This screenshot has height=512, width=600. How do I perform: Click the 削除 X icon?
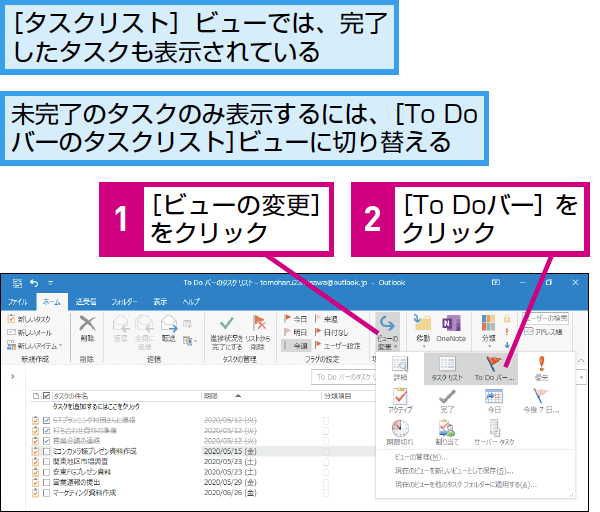point(88,324)
